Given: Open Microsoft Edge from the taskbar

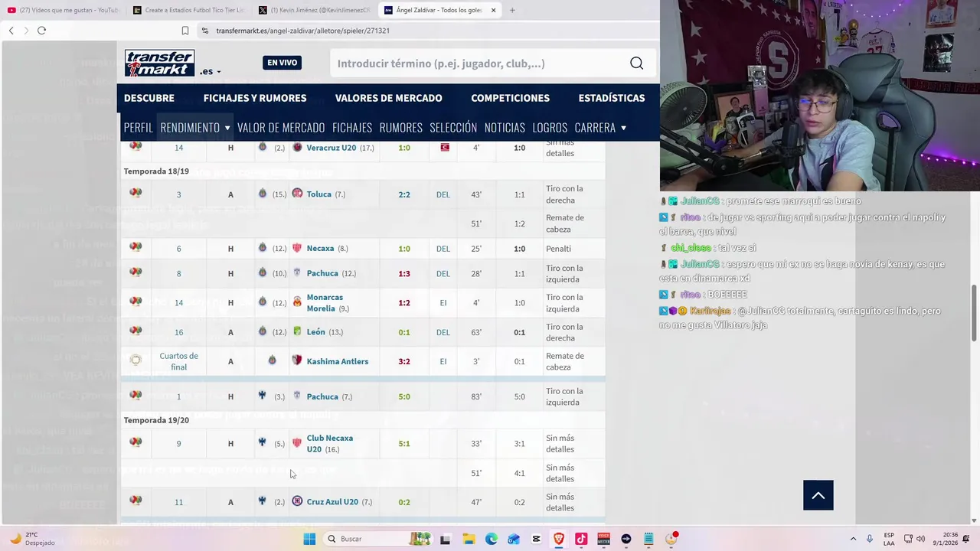Looking at the screenshot, I should (x=491, y=539).
